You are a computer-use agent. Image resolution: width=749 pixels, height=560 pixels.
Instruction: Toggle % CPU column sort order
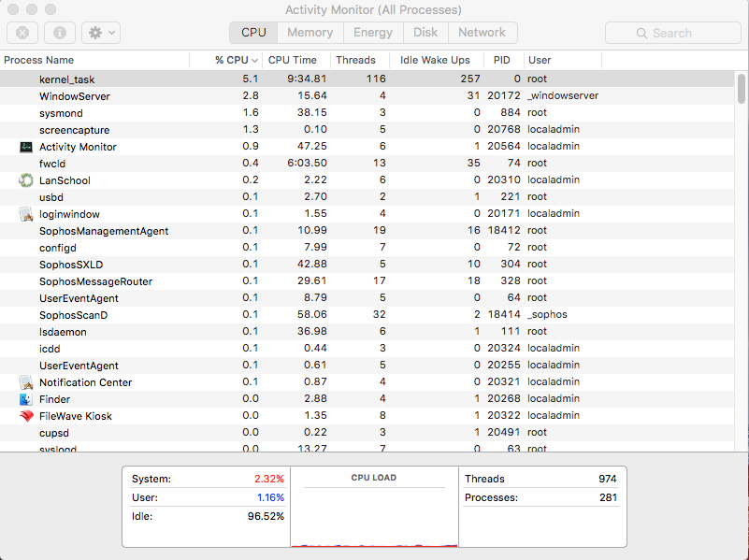[x=226, y=60]
